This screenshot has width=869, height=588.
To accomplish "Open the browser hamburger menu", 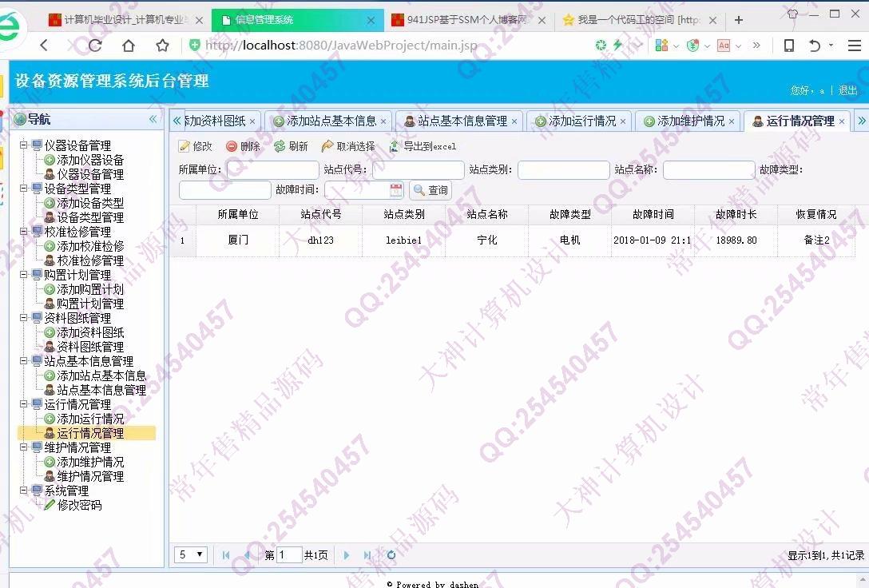I will (x=854, y=46).
